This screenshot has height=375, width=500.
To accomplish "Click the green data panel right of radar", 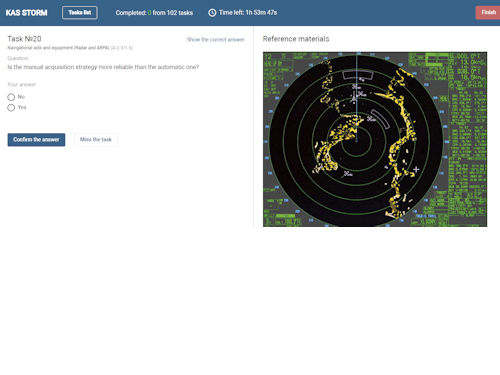I will point(467,138).
